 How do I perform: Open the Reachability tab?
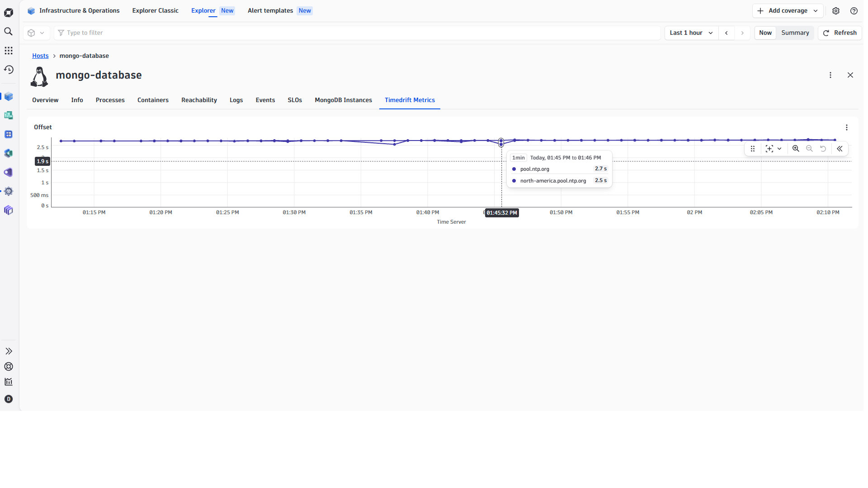point(199,100)
